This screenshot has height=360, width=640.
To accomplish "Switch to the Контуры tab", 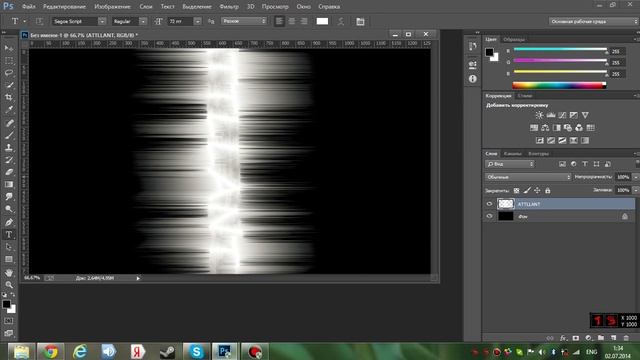I will click(538, 153).
